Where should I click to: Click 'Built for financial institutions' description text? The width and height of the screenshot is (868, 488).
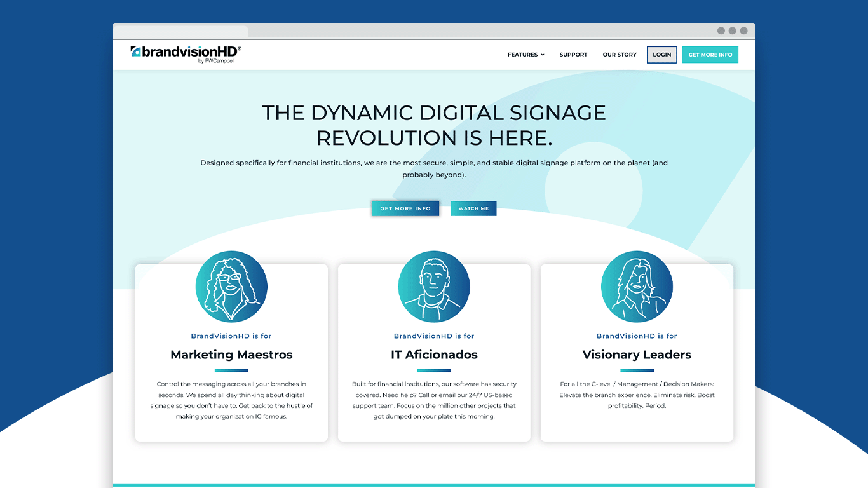pos(434,400)
